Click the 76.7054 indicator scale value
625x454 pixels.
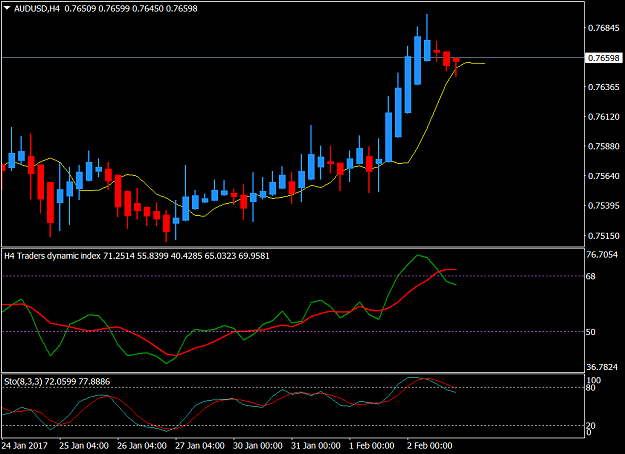(x=602, y=255)
